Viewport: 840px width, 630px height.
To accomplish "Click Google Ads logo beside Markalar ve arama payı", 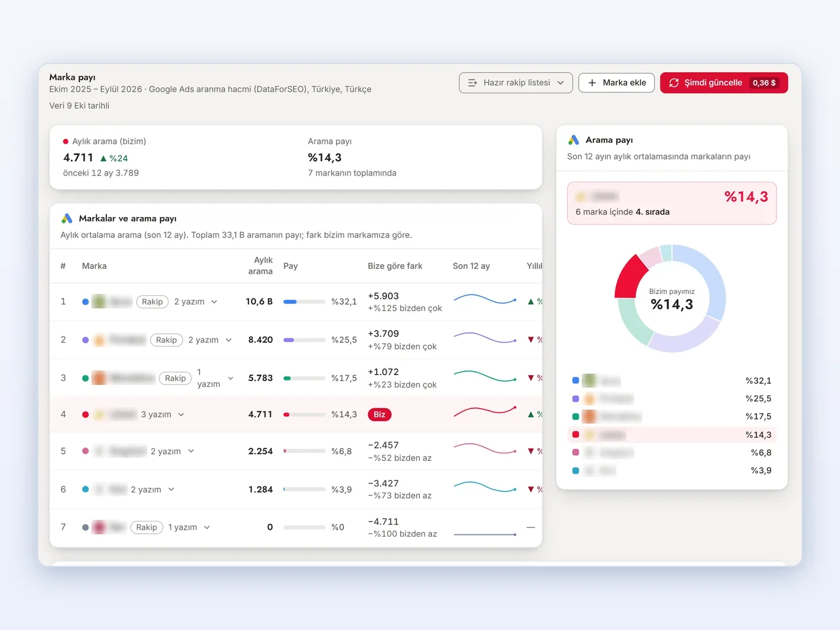I will pyautogui.click(x=67, y=218).
